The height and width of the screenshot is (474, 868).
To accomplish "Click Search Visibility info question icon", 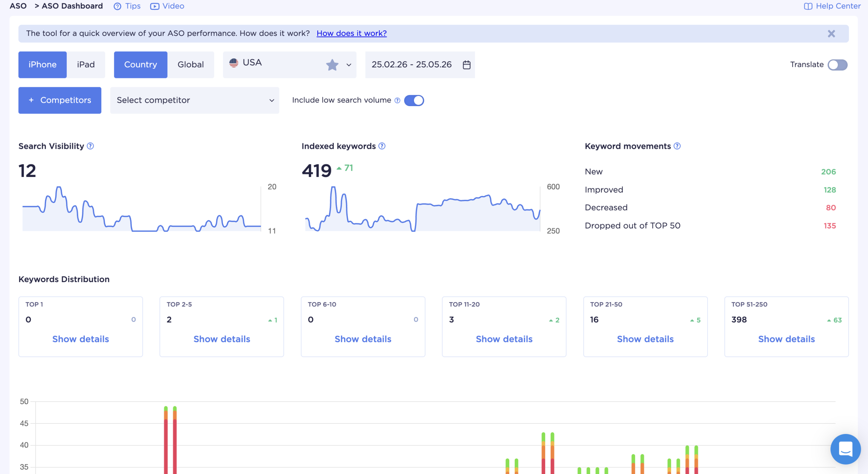I will tap(90, 146).
